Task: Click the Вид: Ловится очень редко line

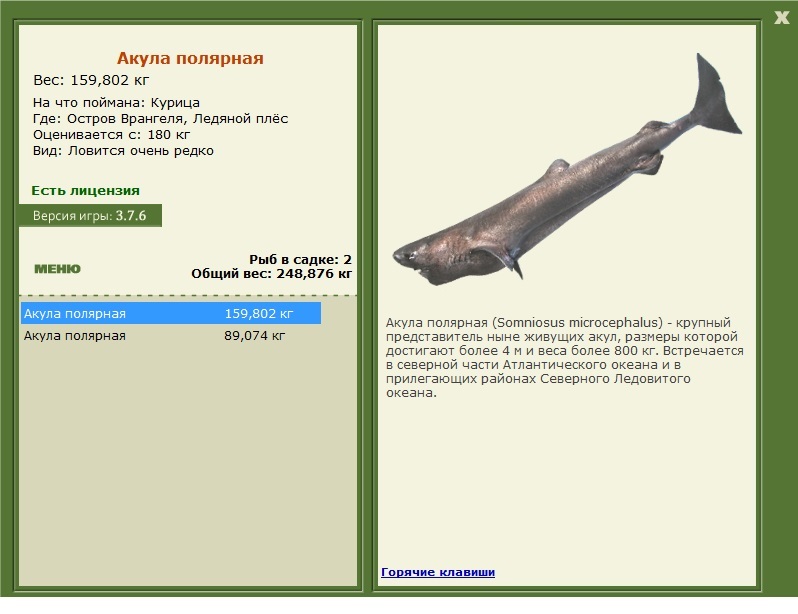Action: (x=123, y=151)
